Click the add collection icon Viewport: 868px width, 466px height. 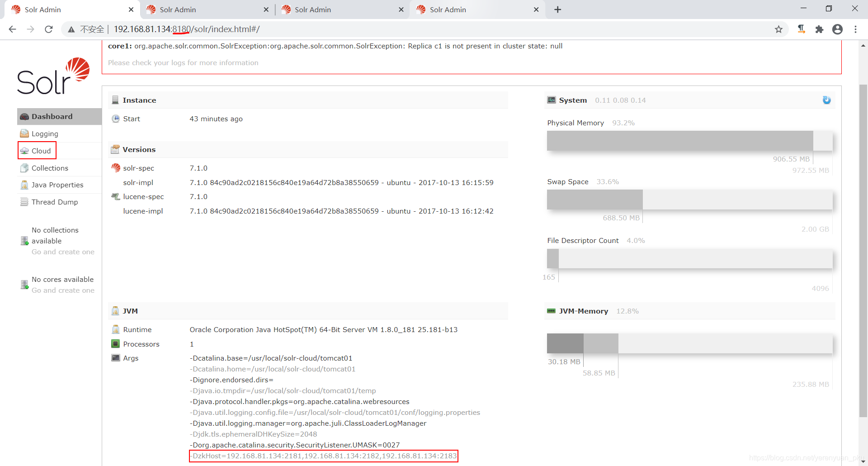pyautogui.click(x=24, y=241)
